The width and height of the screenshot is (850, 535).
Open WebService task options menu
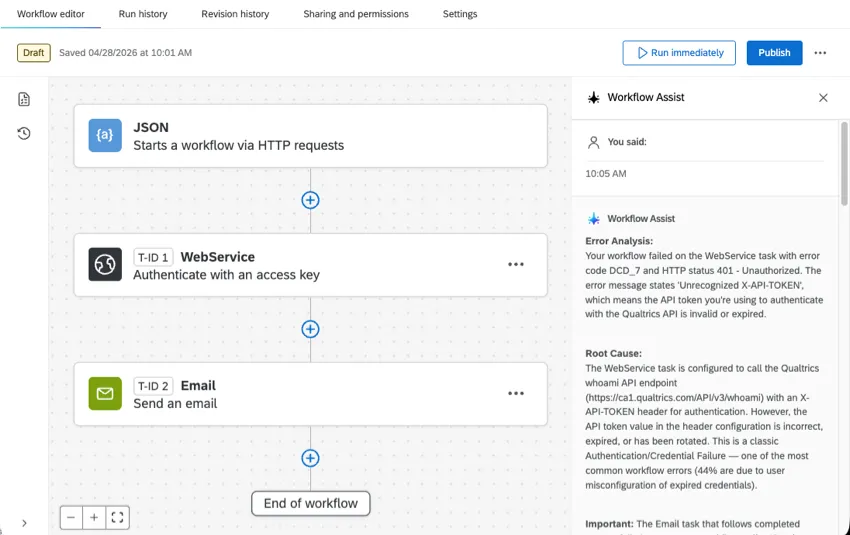pyautogui.click(x=516, y=265)
